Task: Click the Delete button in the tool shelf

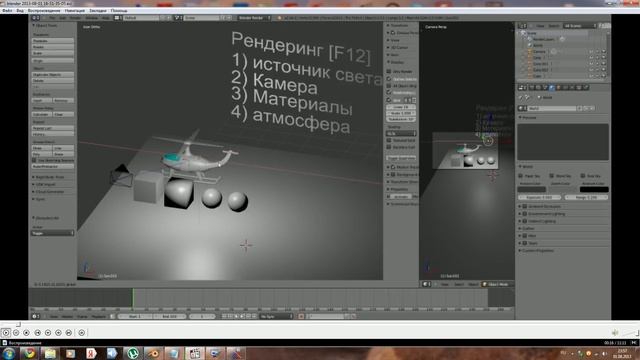Action: (x=53, y=81)
